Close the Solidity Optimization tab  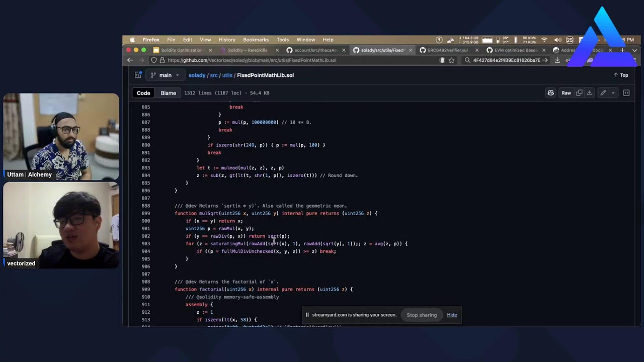tap(210, 50)
